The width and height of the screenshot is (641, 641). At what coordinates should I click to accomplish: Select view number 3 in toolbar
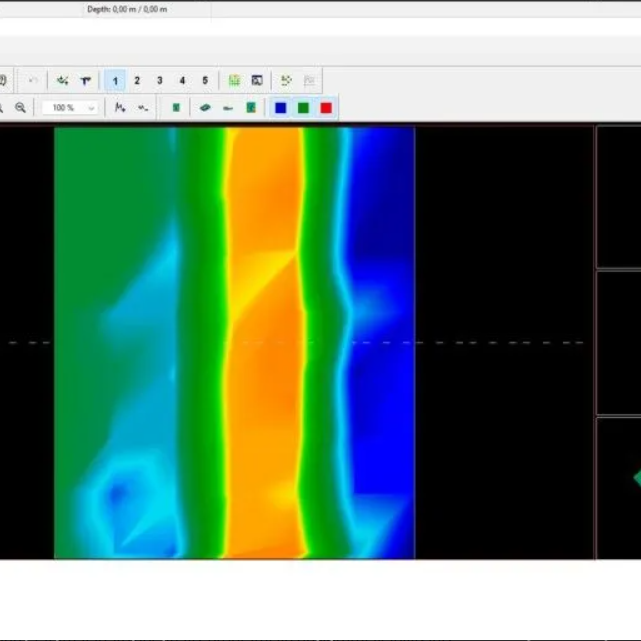(160, 81)
